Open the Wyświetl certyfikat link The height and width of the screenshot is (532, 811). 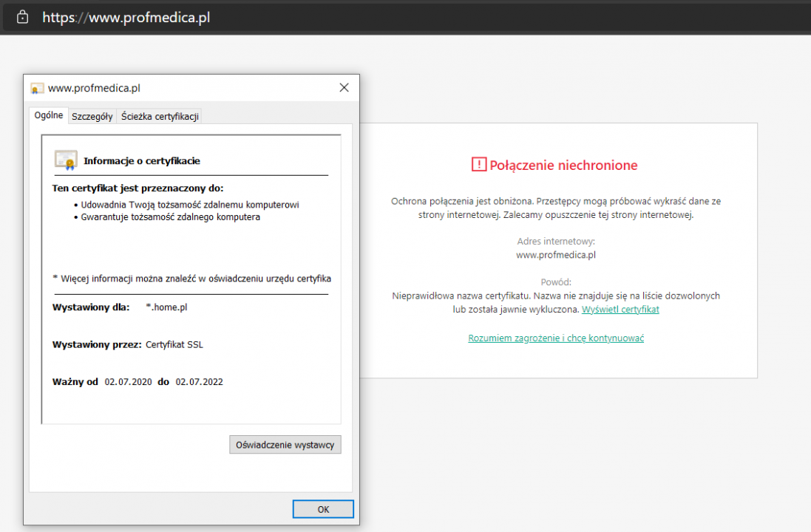tap(620, 309)
